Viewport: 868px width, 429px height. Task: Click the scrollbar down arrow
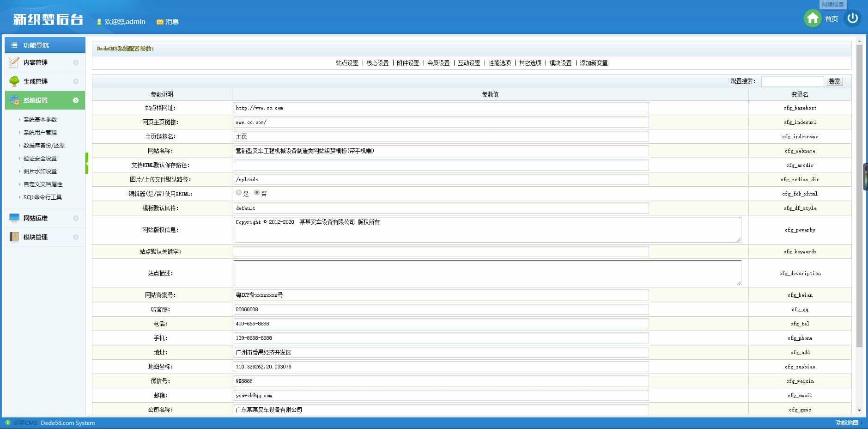859,410
